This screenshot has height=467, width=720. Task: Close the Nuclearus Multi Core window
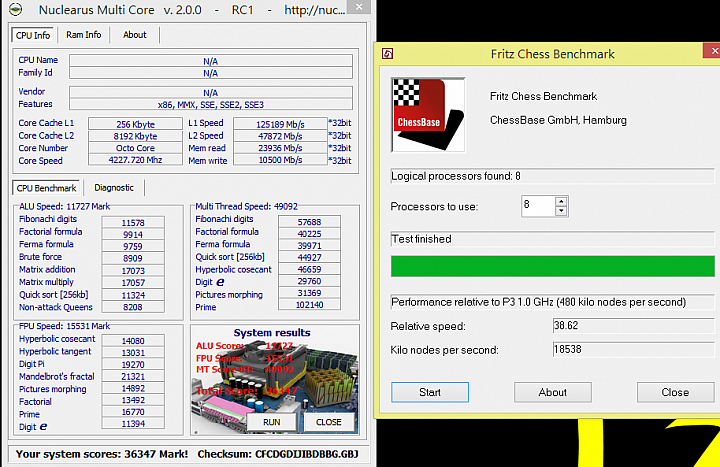point(360,7)
